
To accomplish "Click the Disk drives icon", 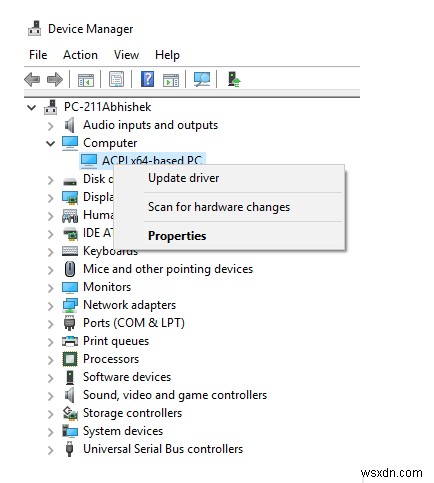I will [70, 181].
